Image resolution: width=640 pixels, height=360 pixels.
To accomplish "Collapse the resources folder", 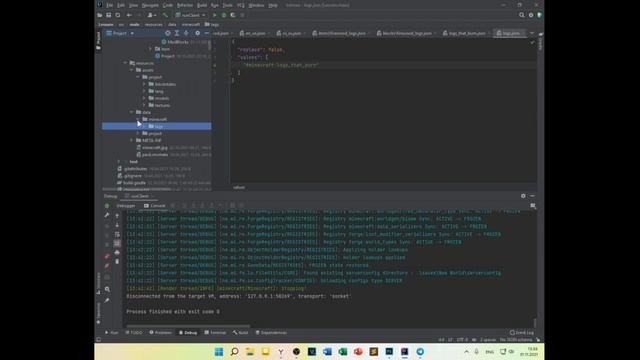I will pos(125,63).
